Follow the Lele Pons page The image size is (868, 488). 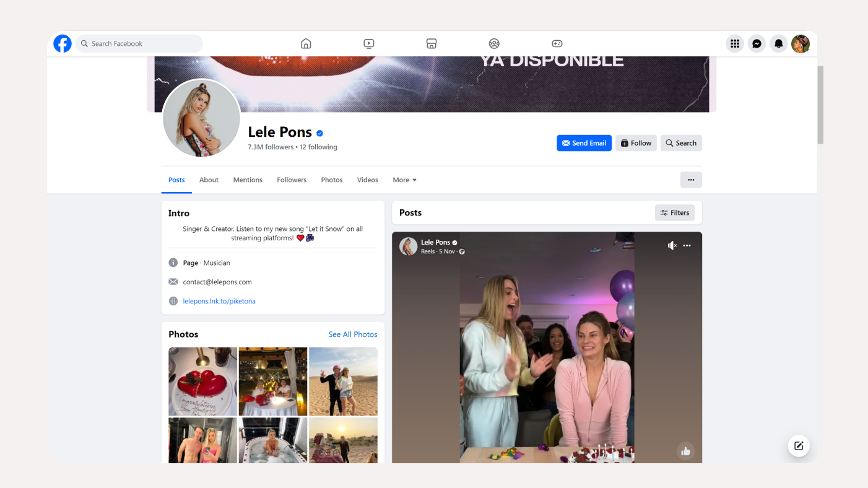tap(636, 143)
